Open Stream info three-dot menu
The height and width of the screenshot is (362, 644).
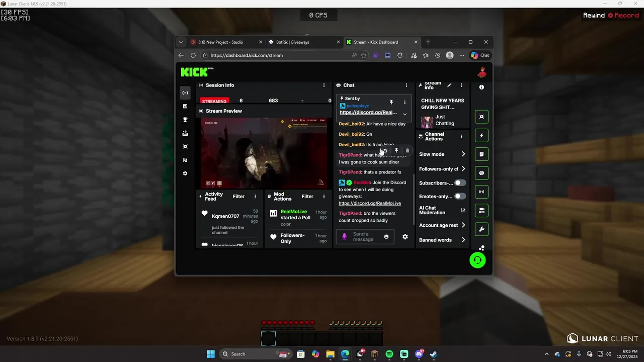[x=461, y=85]
